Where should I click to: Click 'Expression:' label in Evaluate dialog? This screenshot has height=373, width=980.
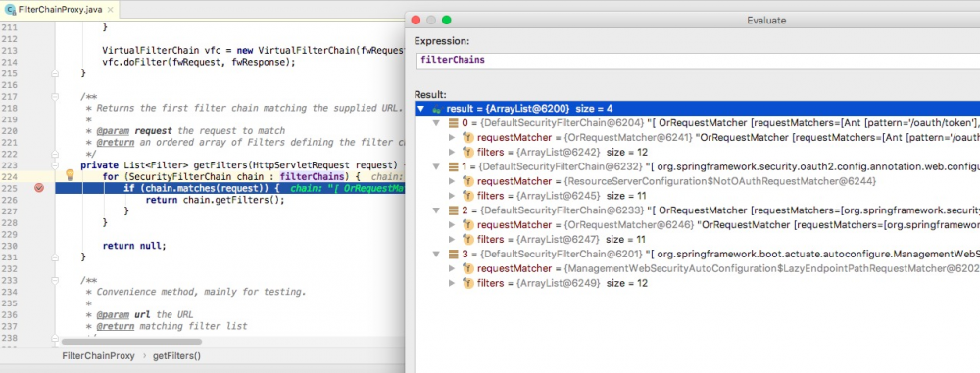click(x=442, y=40)
